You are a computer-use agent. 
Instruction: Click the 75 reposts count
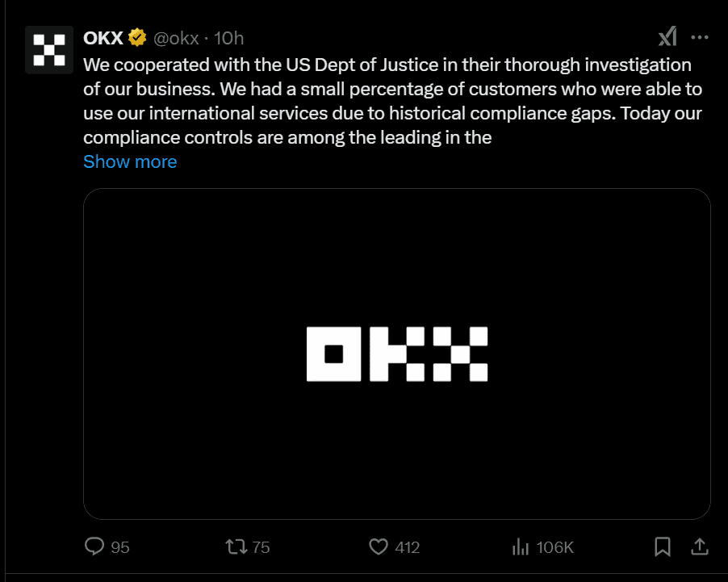261,547
